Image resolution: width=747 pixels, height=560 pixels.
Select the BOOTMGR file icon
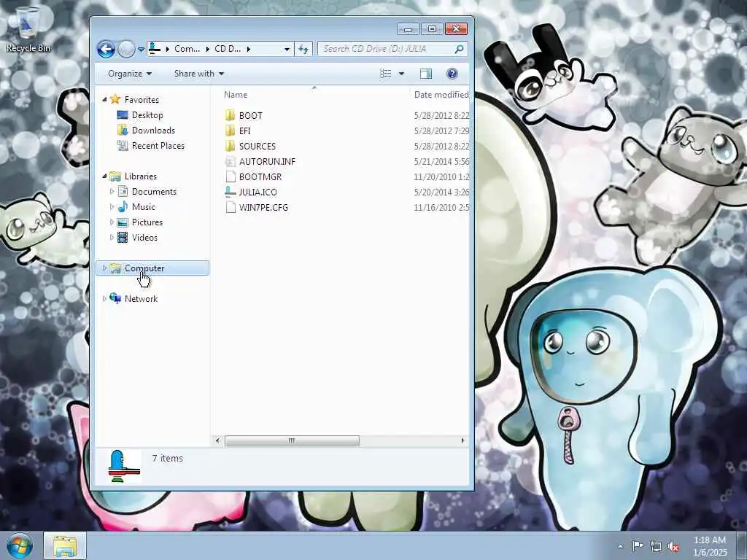[230, 176]
